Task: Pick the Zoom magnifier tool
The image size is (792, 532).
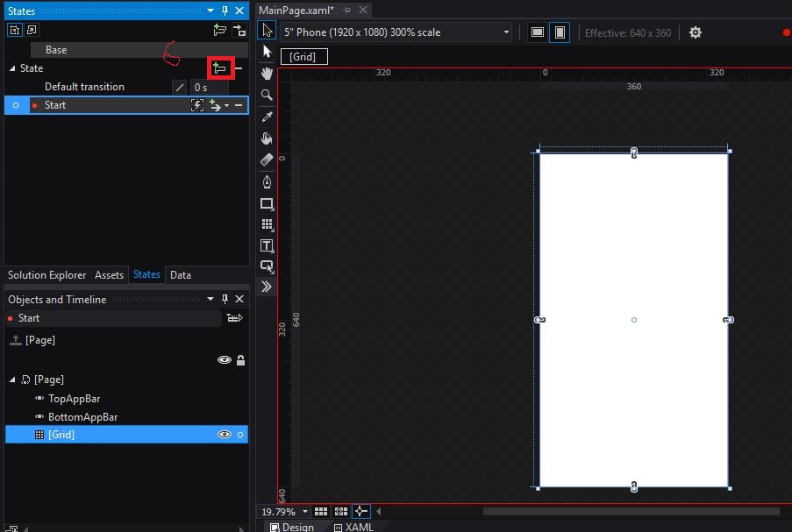Action: [267, 95]
